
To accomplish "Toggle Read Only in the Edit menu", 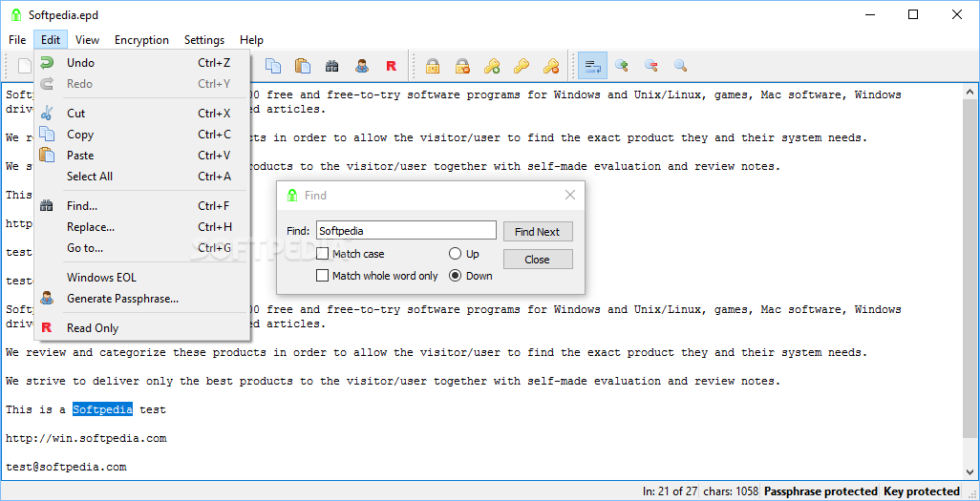I will coord(142,328).
